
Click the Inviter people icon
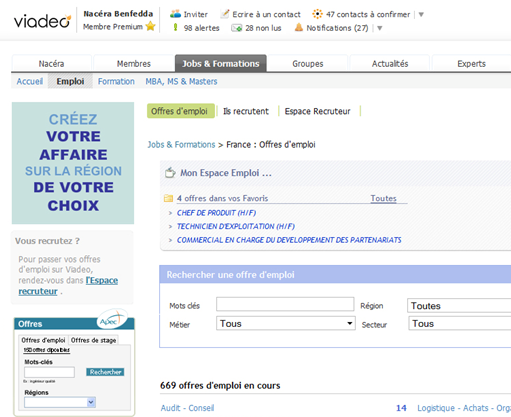175,14
